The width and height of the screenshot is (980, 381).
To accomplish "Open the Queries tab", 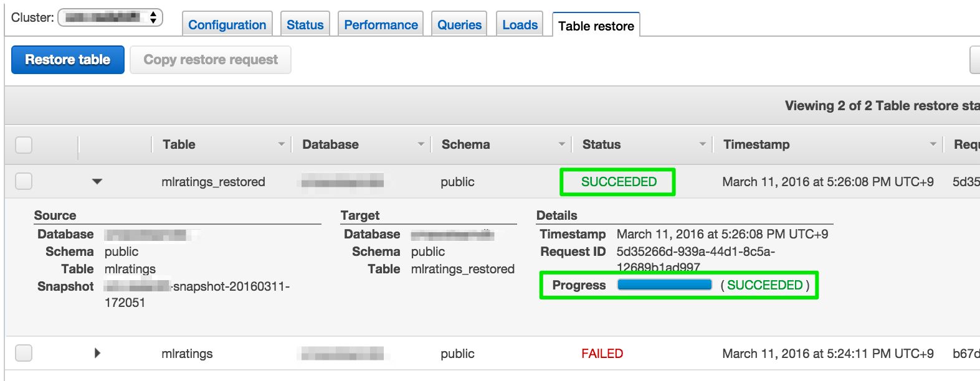I will pyautogui.click(x=459, y=25).
